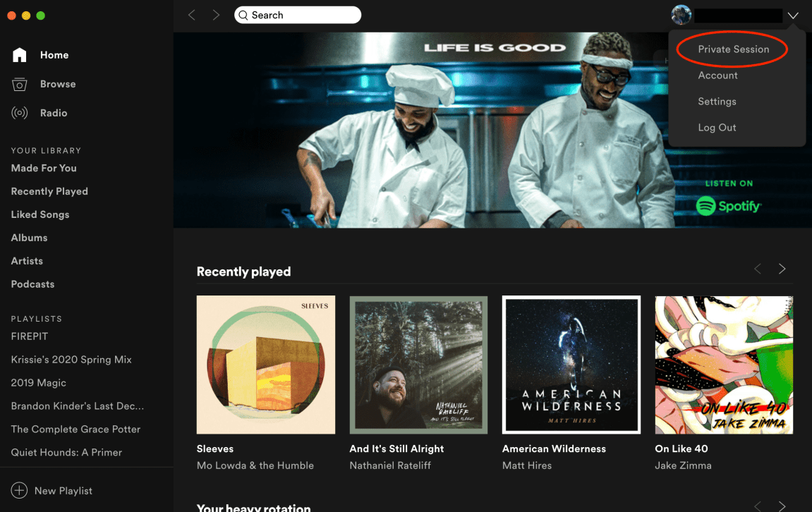Click the Spotify logo on the banner
Viewport: 812px width, 512px height.
tap(728, 206)
